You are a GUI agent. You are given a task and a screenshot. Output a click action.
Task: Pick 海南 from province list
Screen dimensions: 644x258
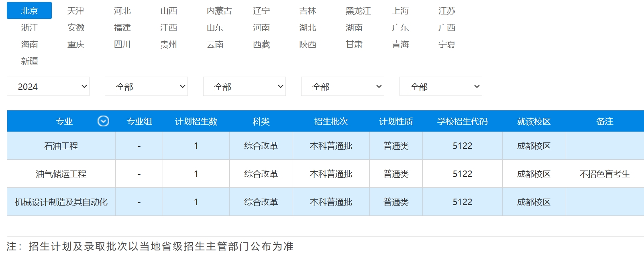[29, 44]
